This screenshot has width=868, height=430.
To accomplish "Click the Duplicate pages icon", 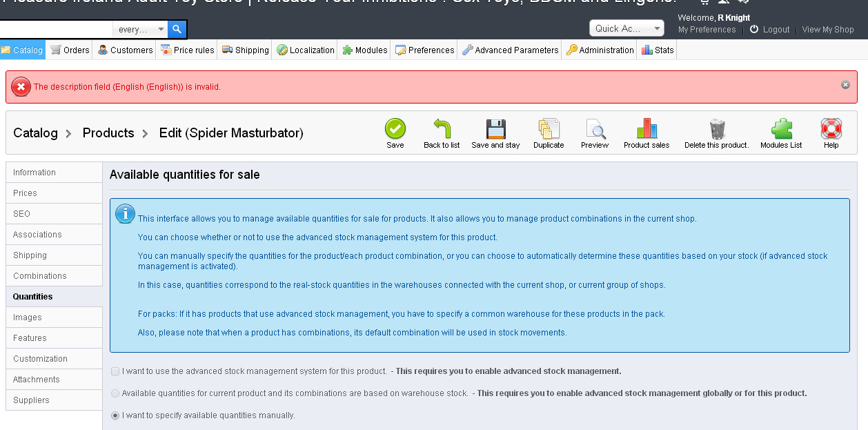I will 549,128.
